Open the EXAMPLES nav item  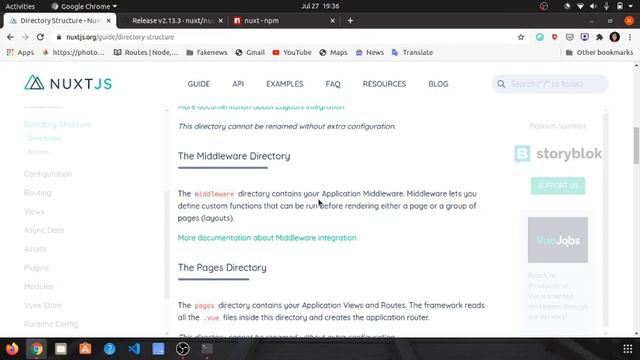pos(284,84)
